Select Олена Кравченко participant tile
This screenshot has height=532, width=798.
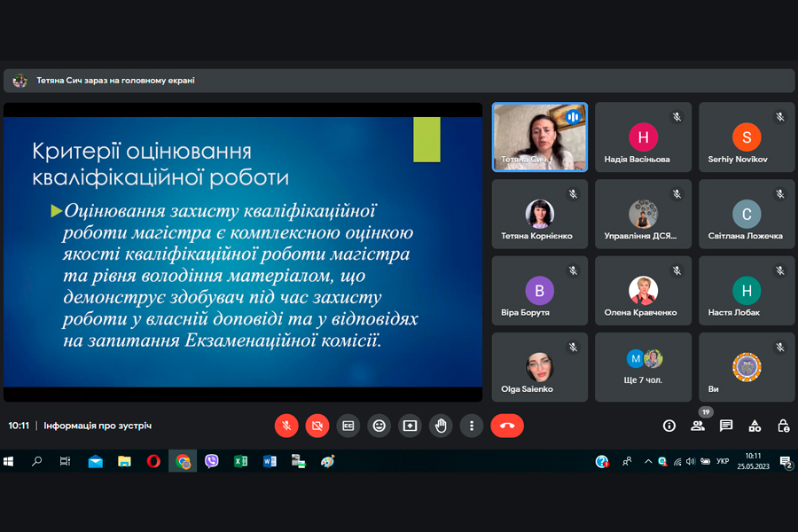644,291
